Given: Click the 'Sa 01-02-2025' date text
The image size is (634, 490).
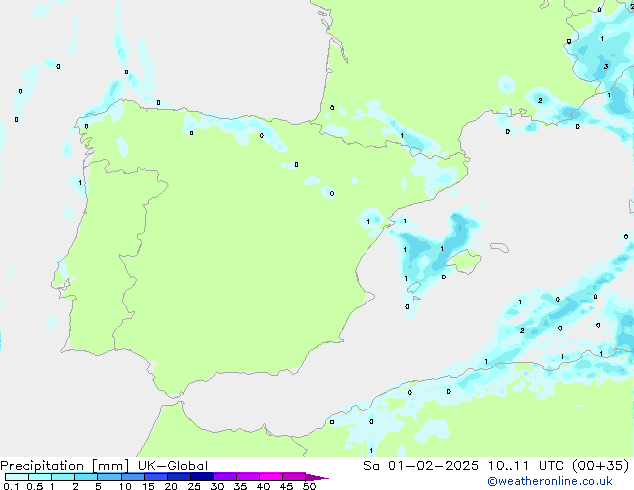Looking at the screenshot, I should 421,466.
